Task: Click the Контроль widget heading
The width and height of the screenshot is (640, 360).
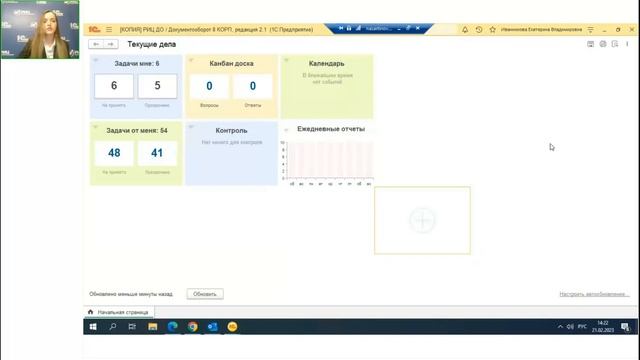Action: coord(231,131)
